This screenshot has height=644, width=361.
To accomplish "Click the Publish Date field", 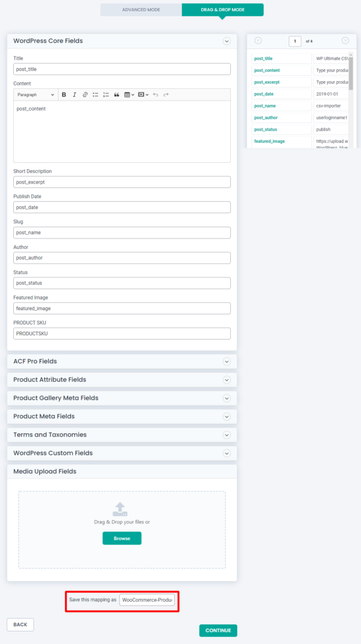I will (122, 208).
